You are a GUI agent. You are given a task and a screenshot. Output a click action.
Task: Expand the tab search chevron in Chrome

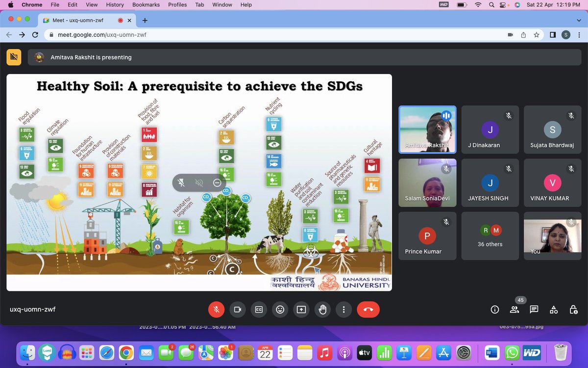click(x=579, y=20)
